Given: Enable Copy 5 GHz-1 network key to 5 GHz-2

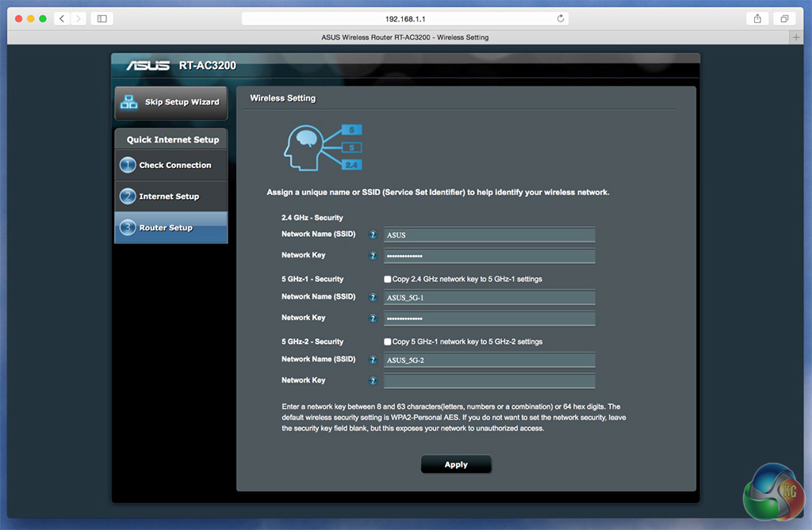Looking at the screenshot, I should [387, 341].
